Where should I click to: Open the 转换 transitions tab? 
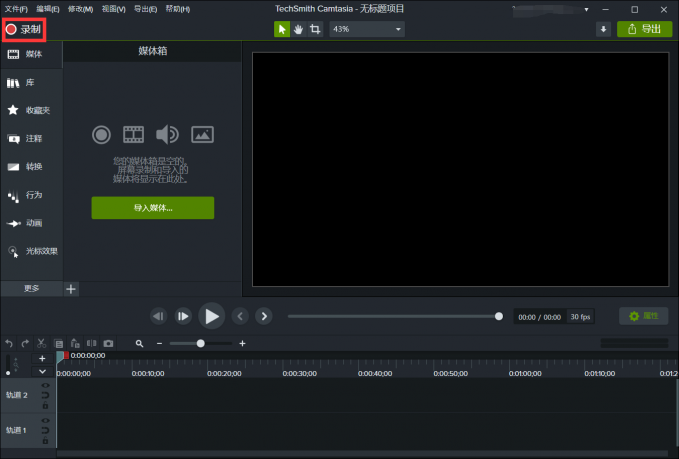pyautogui.click(x=31, y=167)
